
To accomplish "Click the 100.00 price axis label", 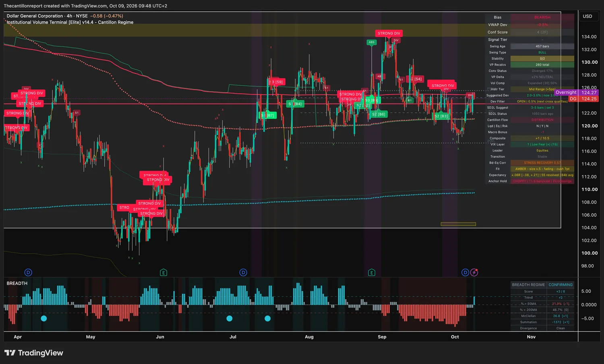I will click(x=590, y=253).
